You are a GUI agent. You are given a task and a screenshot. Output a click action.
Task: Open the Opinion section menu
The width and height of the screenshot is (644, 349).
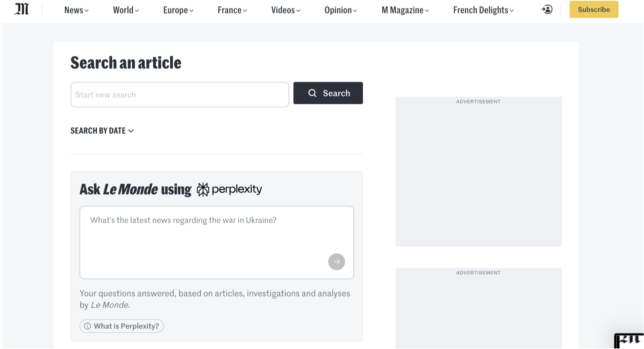[x=341, y=10]
